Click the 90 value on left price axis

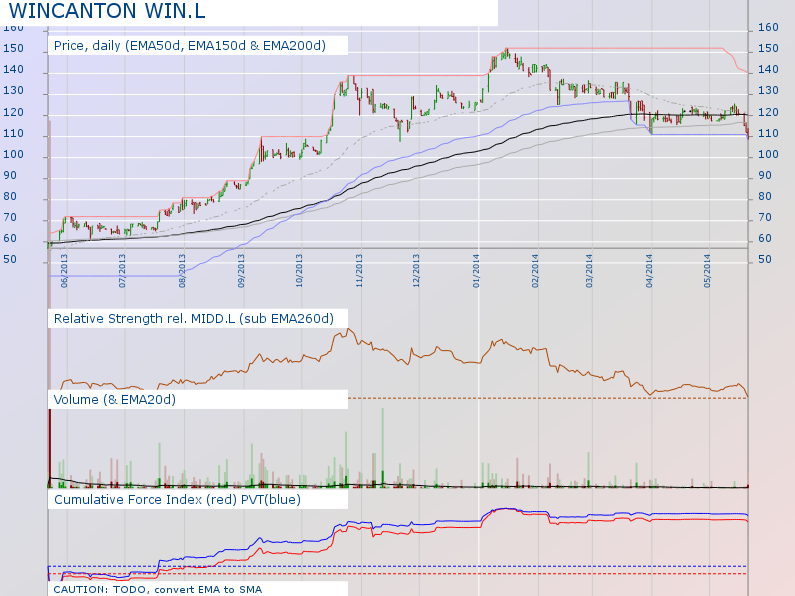click(10, 175)
